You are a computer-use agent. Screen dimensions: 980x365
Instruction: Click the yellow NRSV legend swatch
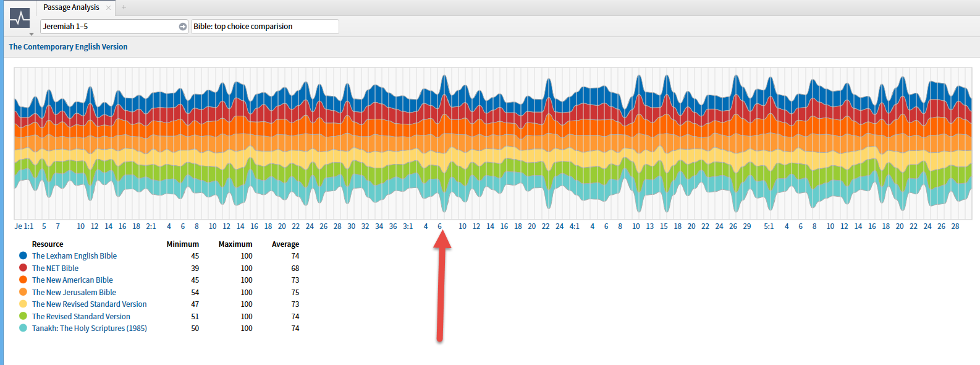[x=23, y=304]
